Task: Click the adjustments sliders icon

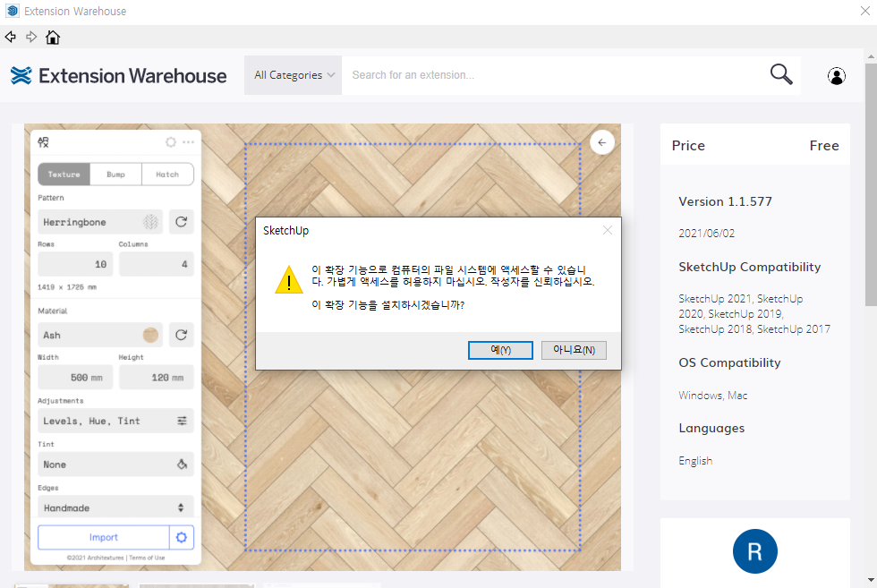Action: coord(182,421)
